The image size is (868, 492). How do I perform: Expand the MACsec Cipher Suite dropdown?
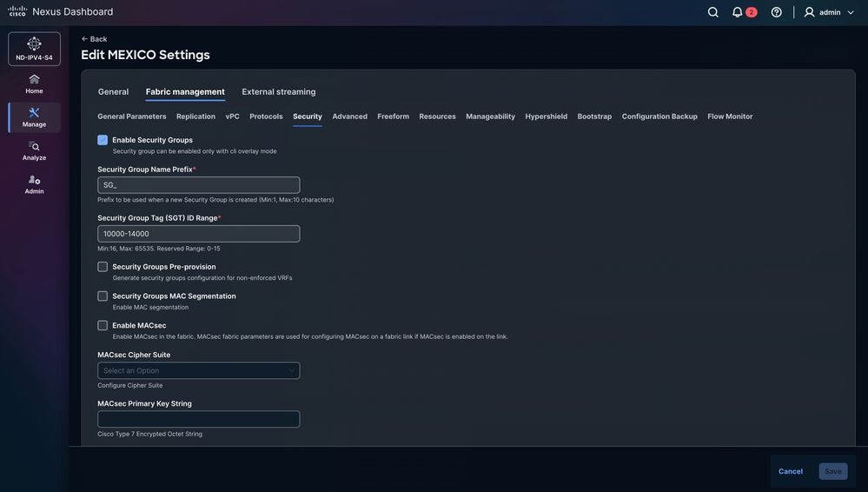click(199, 370)
